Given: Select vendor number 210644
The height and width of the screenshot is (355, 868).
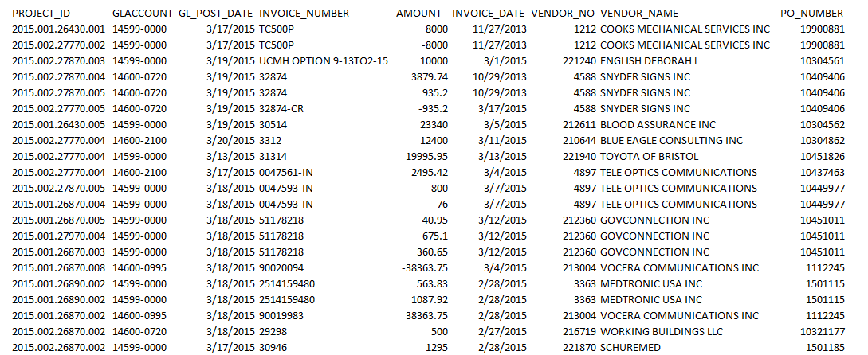Looking at the screenshot, I should point(579,140).
